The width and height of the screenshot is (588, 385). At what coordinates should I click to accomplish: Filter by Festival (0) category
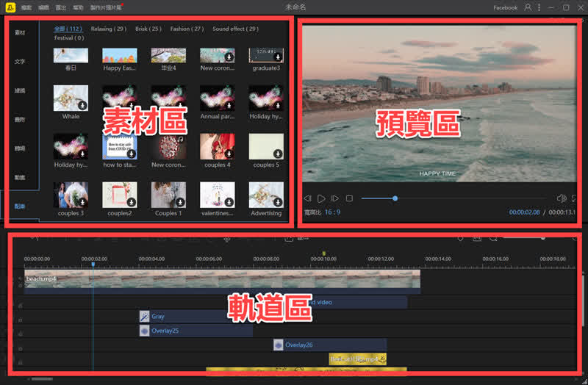coord(69,38)
